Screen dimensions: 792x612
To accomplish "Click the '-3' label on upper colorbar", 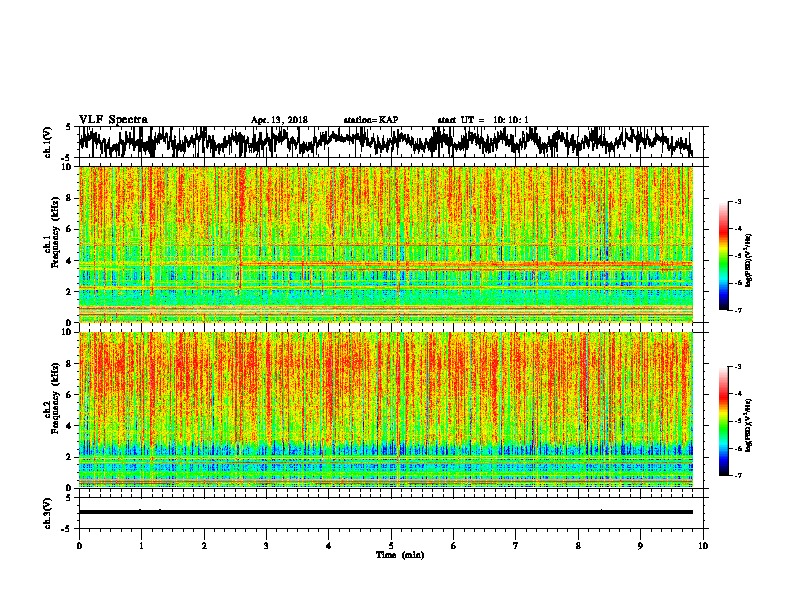I will tap(737, 201).
